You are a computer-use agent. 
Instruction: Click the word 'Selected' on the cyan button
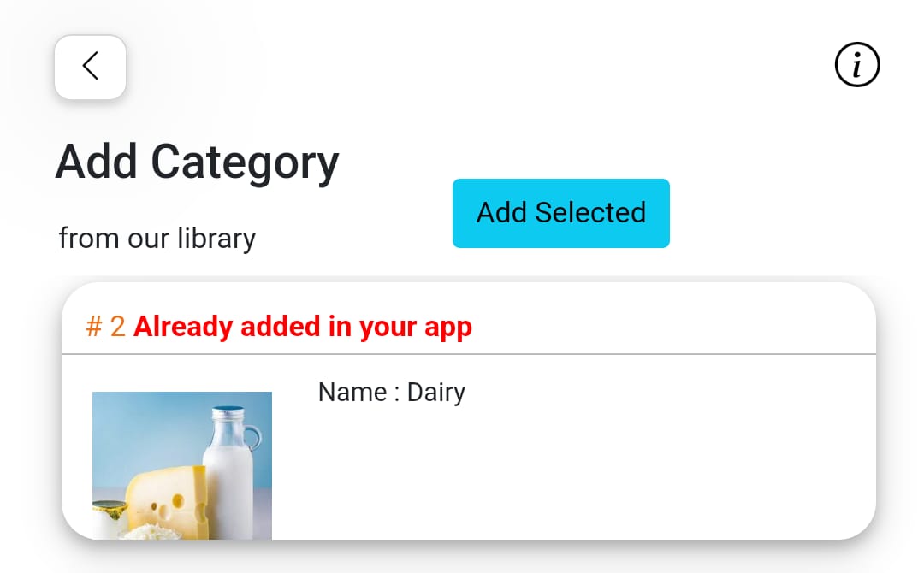point(590,213)
